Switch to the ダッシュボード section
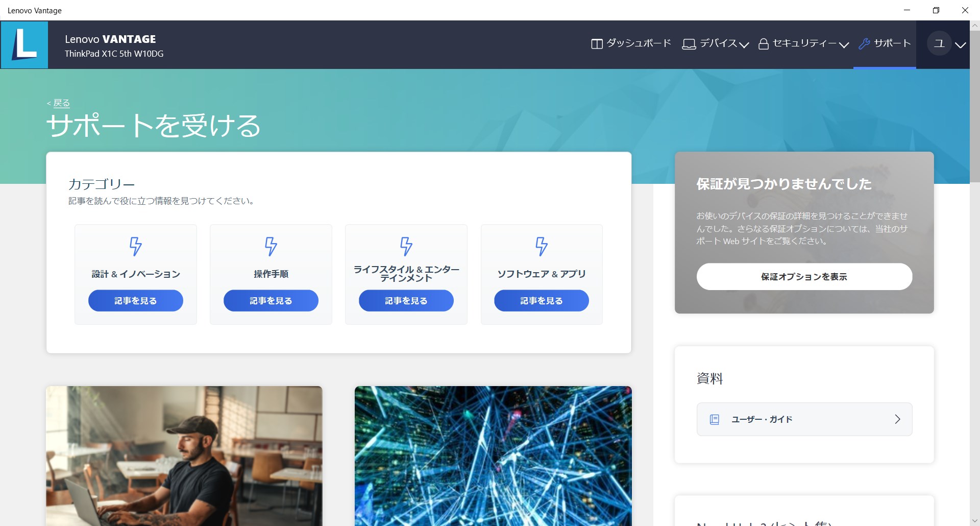 638,43
